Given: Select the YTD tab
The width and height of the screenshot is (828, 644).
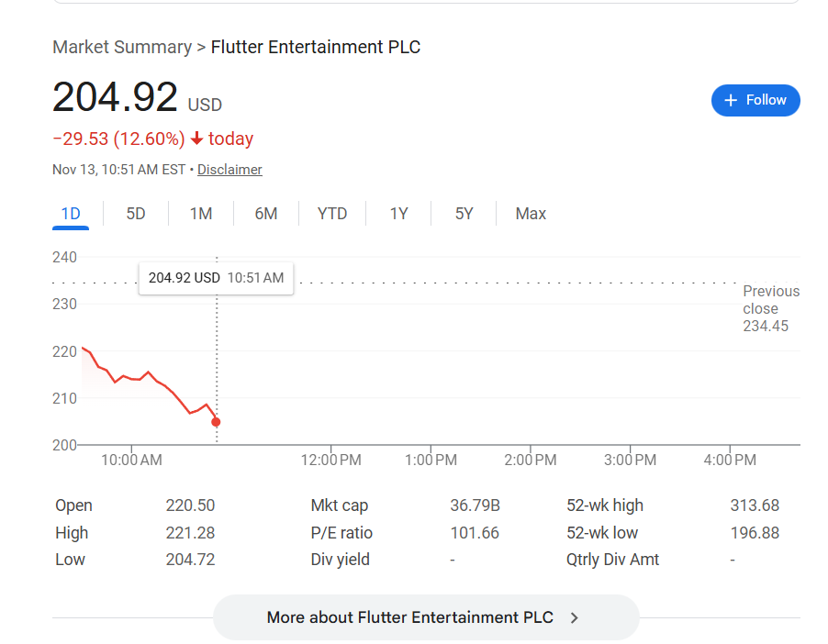Looking at the screenshot, I should pyautogui.click(x=332, y=214).
